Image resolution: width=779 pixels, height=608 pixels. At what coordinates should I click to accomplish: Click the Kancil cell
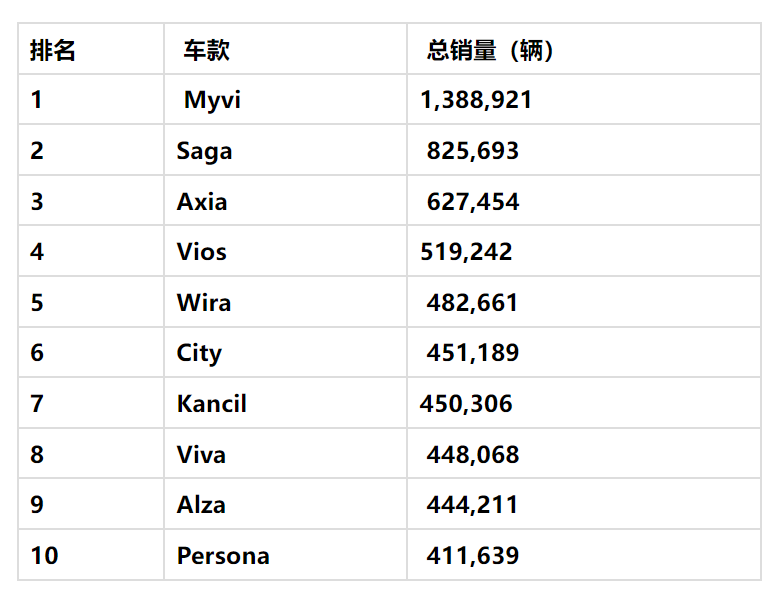[x=211, y=404]
